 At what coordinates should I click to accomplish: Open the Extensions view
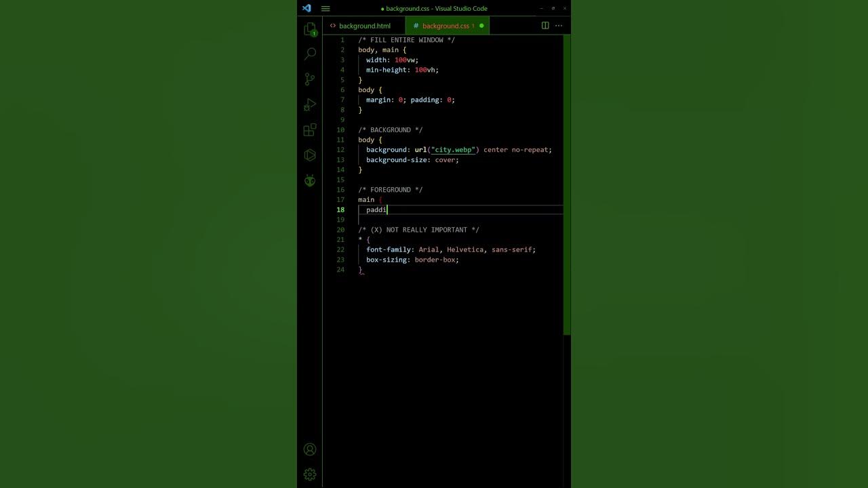[310, 130]
